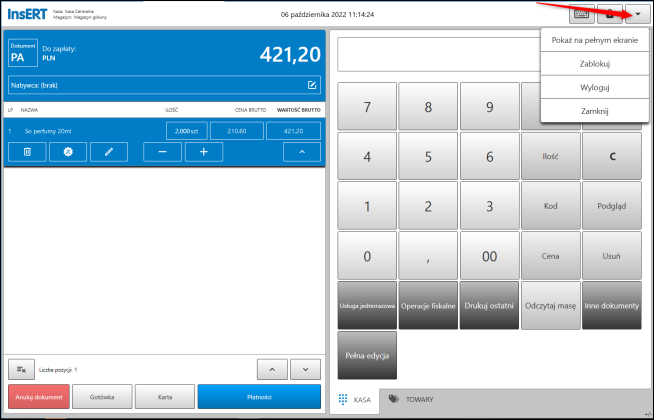Switch to the TOWARY tab
Screen dimensions: 654x420
pyautogui.click(x=411, y=400)
